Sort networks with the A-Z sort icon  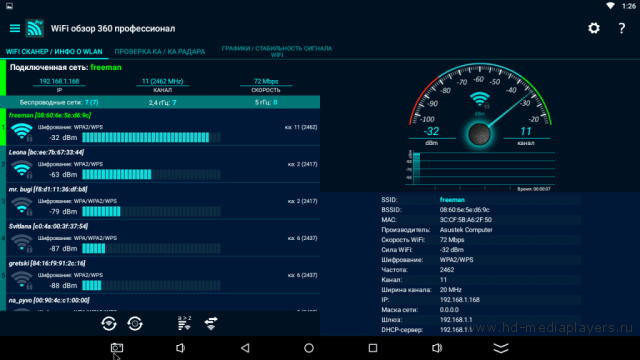(184, 323)
